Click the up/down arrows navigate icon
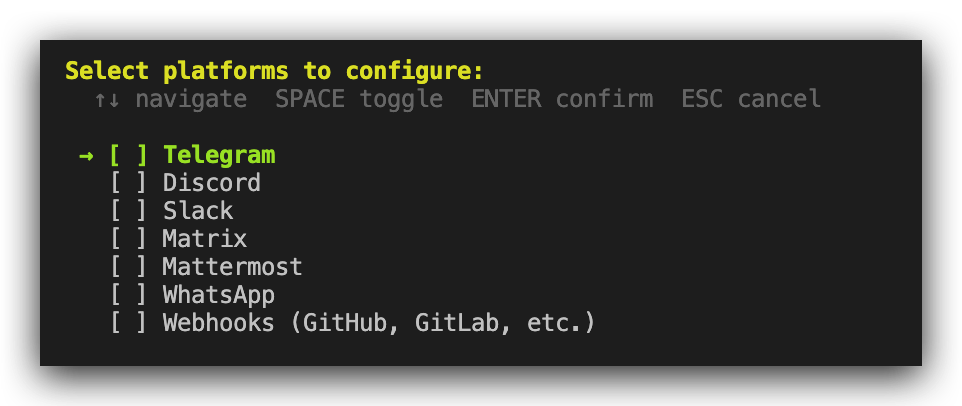This screenshot has height=406, width=962. pyautogui.click(x=107, y=99)
